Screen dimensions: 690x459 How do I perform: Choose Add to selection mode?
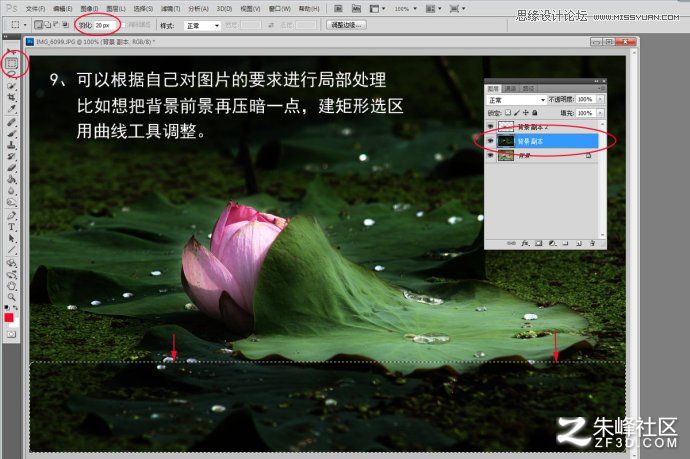(x=47, y=25)
